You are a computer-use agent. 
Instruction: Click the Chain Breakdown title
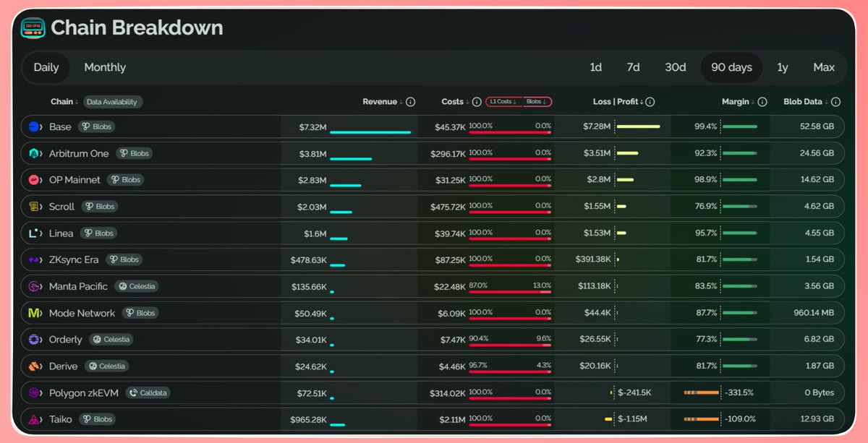tap(137, 28)
